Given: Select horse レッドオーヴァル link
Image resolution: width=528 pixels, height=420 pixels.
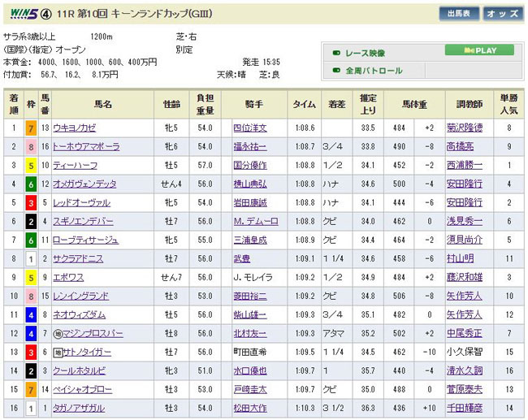Looking at the screenshot, I should pyautogui.click(x=81, y=203).
